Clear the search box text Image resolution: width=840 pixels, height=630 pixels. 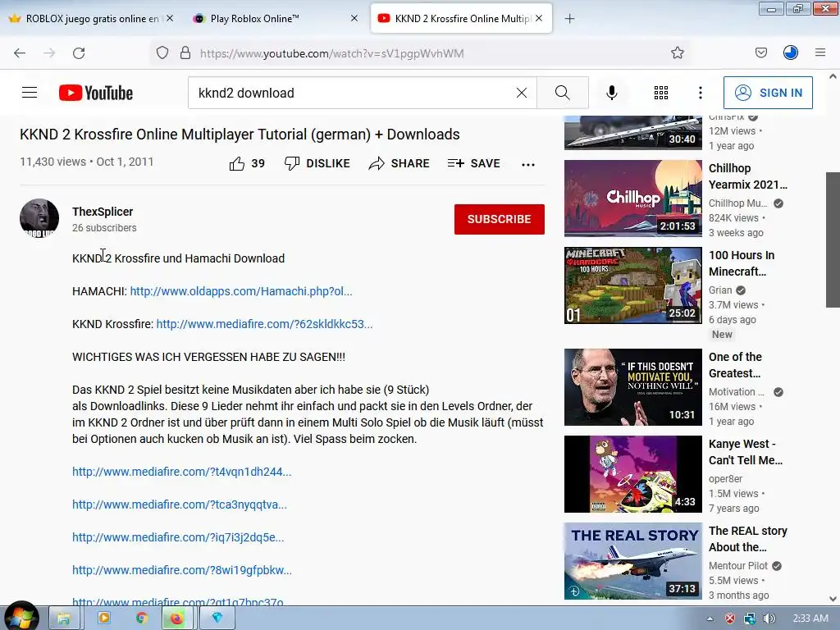click(521, 93)
